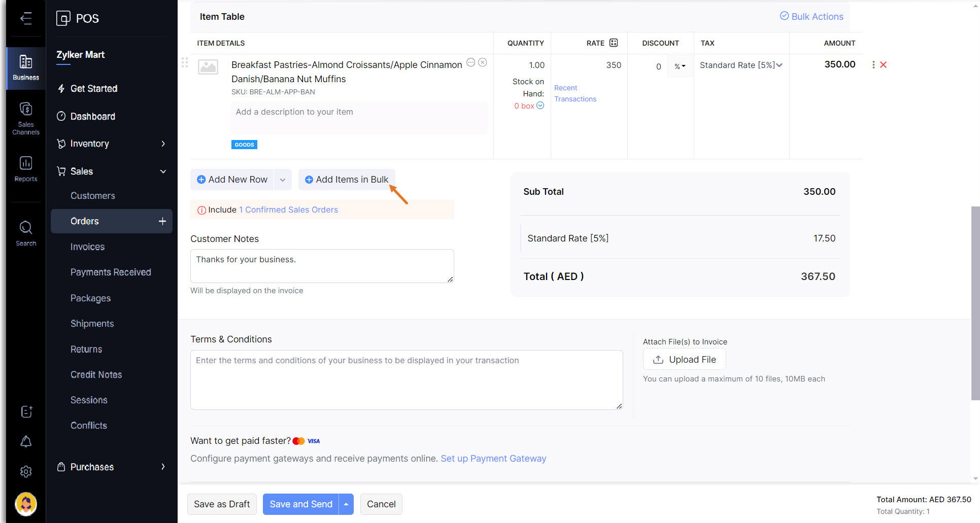This screenshot has height=523, width=980.
Task: Open Invoices in the Sales menu
Action: (x=87, y=247)
